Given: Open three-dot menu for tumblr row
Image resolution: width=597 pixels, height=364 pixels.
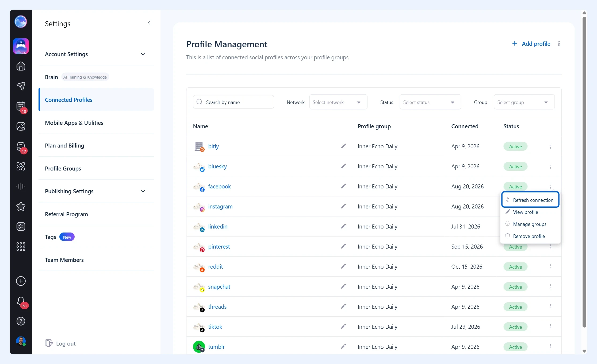Looking at the screenshot, I should [550, 347].
